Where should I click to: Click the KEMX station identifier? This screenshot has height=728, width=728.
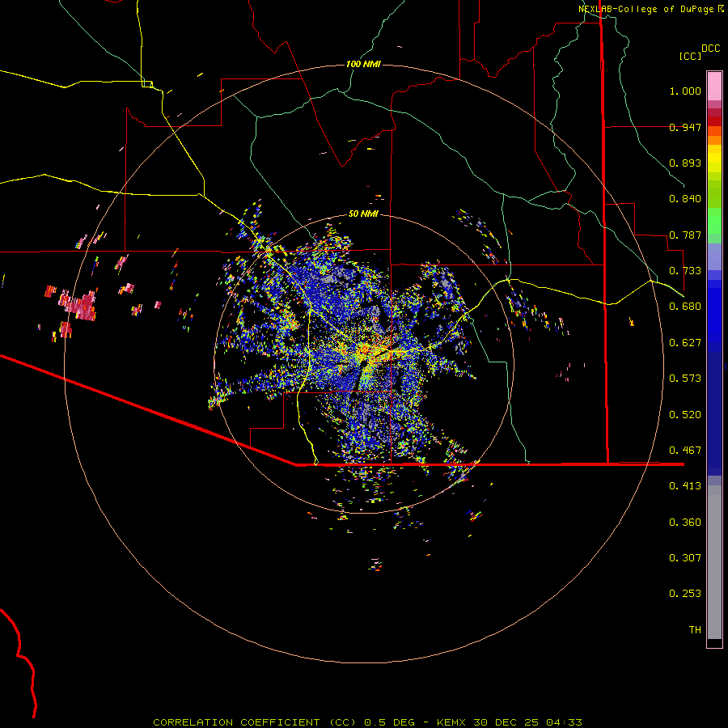tap(453, 722)
